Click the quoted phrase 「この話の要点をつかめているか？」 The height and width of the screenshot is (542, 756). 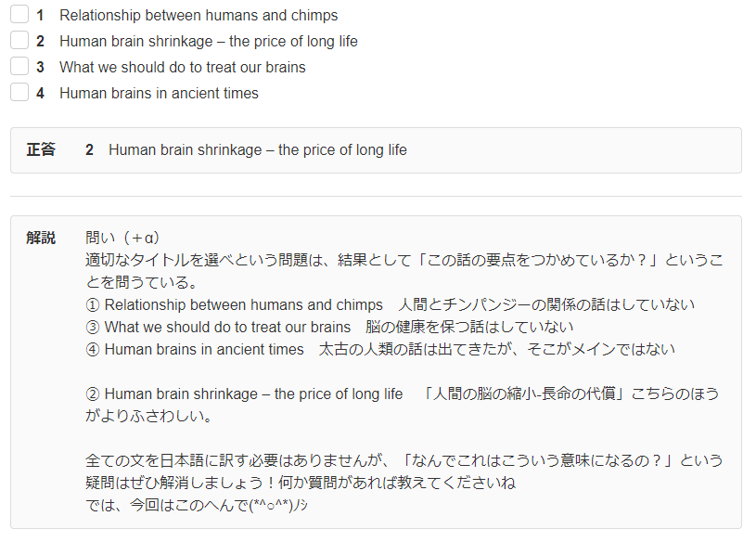(x=551, y=260)
